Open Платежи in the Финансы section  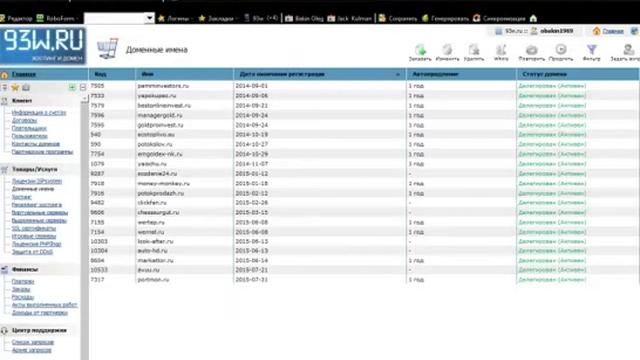coord(22,282)
